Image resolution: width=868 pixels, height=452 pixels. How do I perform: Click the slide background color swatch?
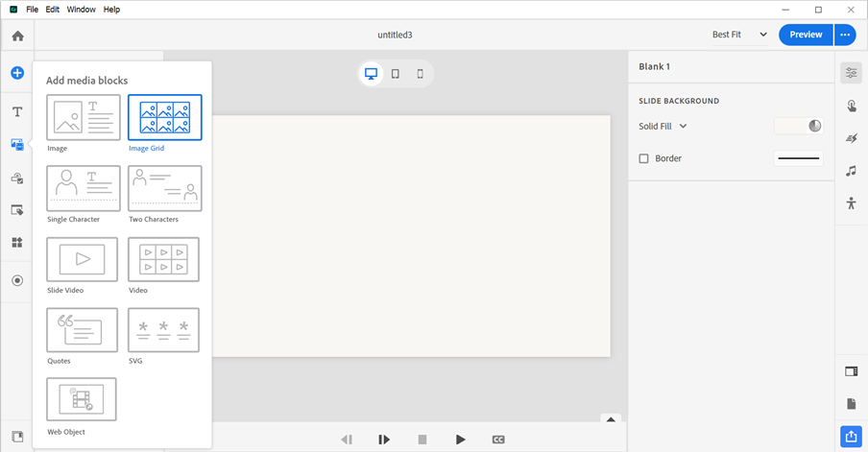(798, 126)
